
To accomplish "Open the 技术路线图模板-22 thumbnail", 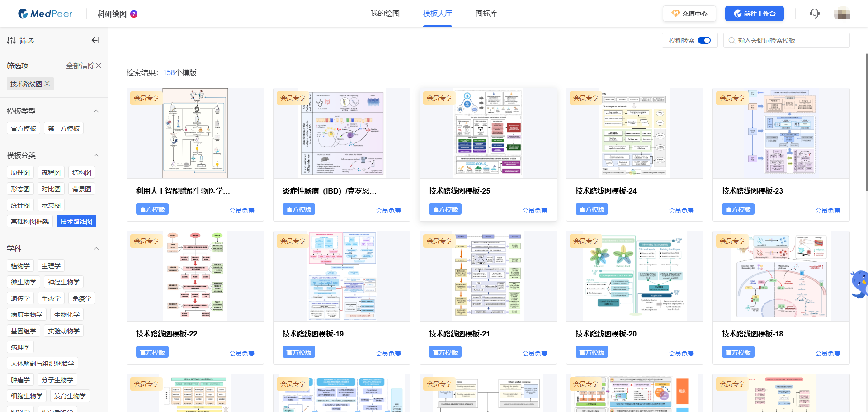I will point(195,276).
